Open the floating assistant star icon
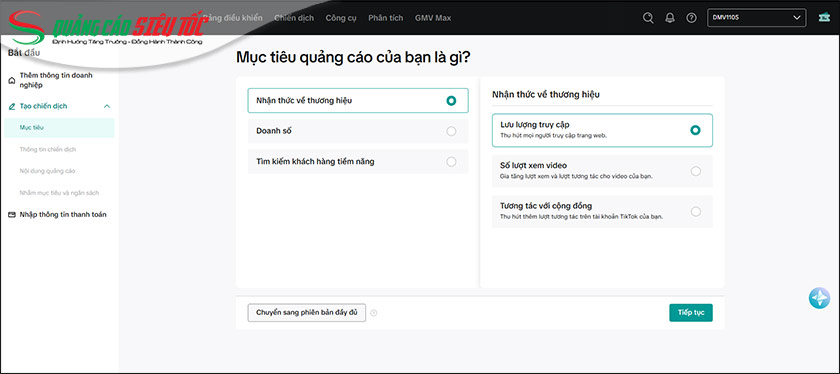Viewport: 840px width, 374px height. pos(819,298)
